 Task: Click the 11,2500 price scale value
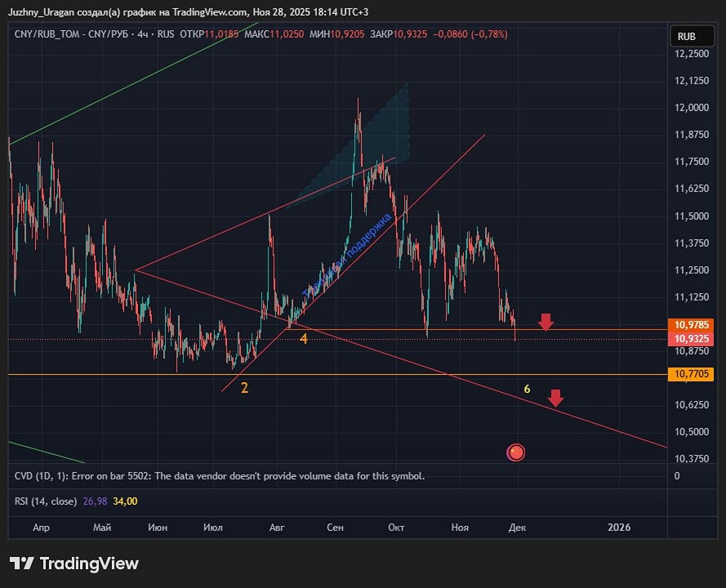(x=692, y=270)
